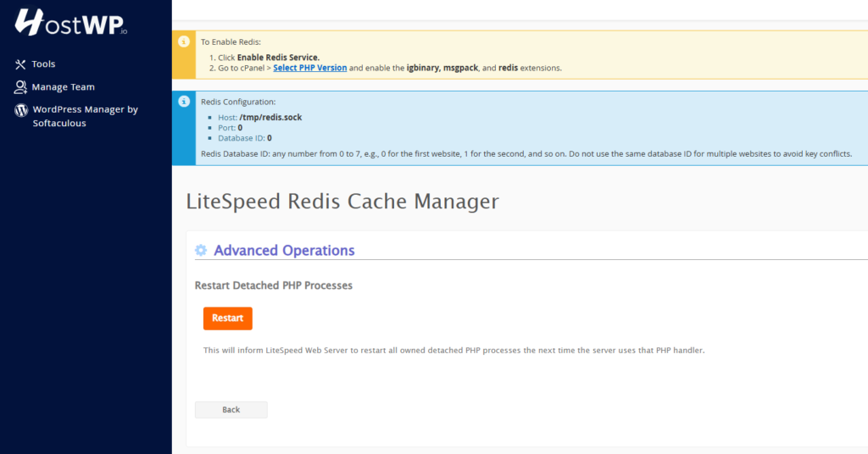Click the Host /tmp/redis.sock line
This screenshot has width=868, height=454.
(259, 117)
